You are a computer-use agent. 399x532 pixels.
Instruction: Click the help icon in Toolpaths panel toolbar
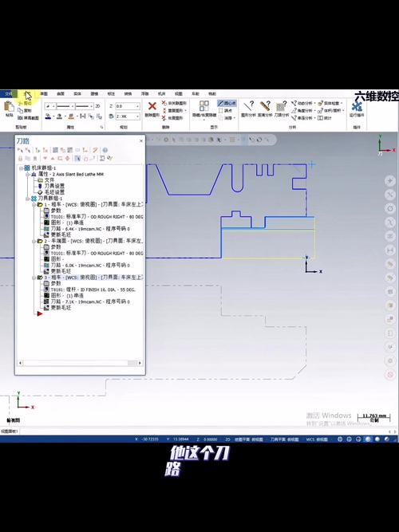(x=105, y=150)
